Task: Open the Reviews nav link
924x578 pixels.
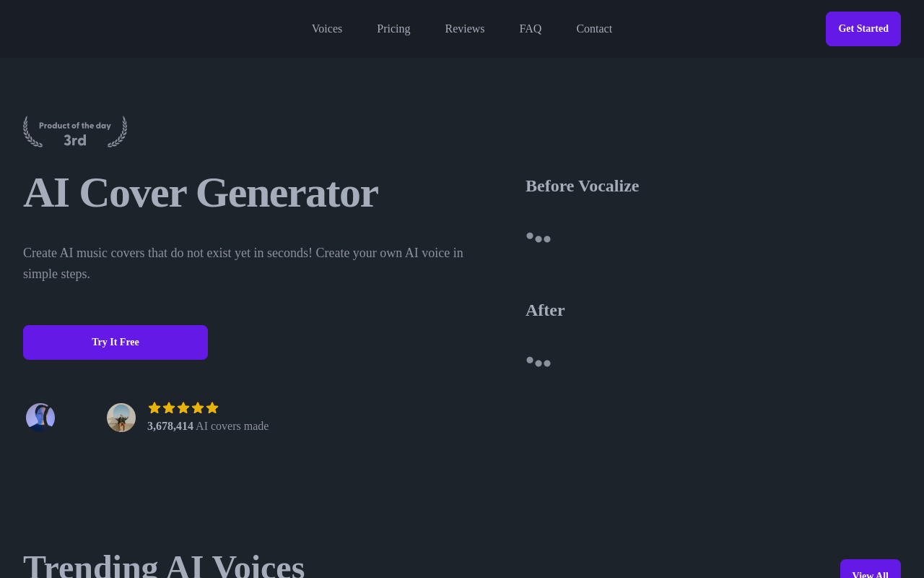Action: pyautogui.click(x=465, y=29)
